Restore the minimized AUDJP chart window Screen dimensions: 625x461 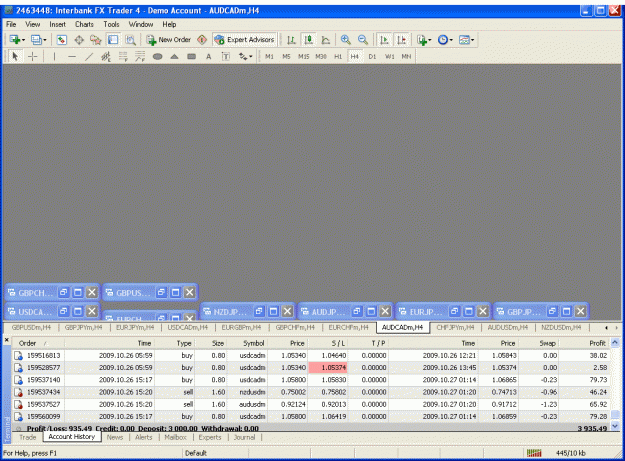(357, 311)
